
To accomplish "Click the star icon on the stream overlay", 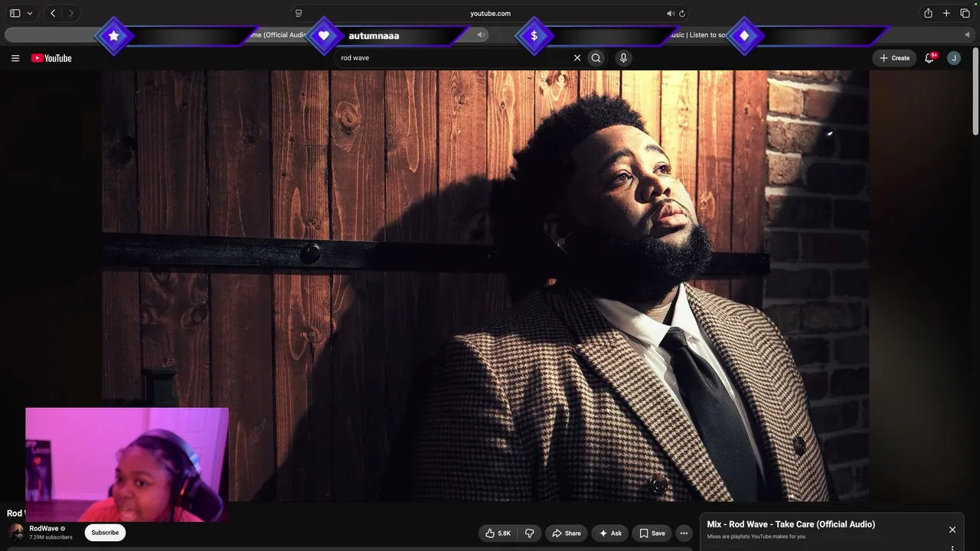I will coord(114,36).
